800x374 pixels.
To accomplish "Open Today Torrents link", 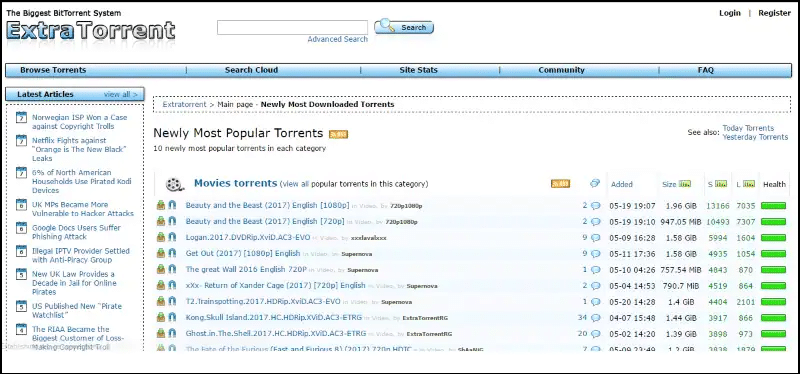I will point(748,128).
